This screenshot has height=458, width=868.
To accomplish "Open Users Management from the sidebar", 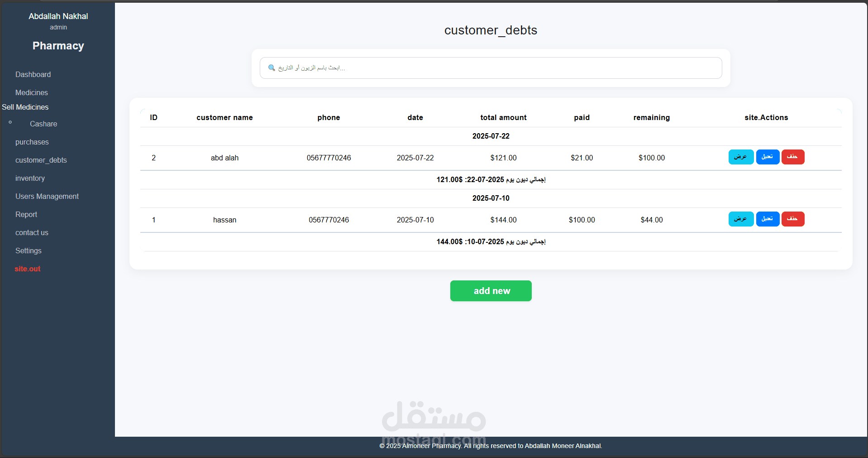I will coord(47,196).
